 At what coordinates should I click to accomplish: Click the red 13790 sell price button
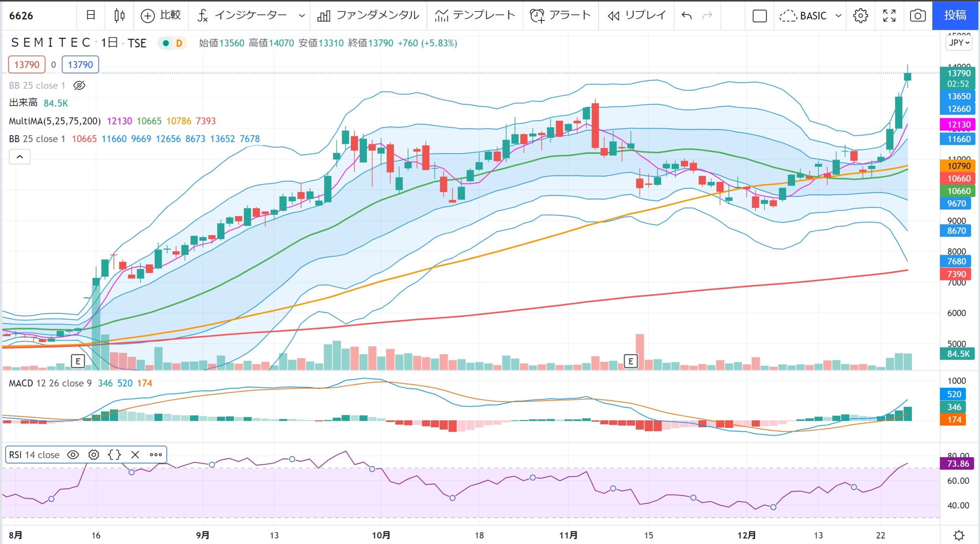pyautogui.click(x=27, y=65)
